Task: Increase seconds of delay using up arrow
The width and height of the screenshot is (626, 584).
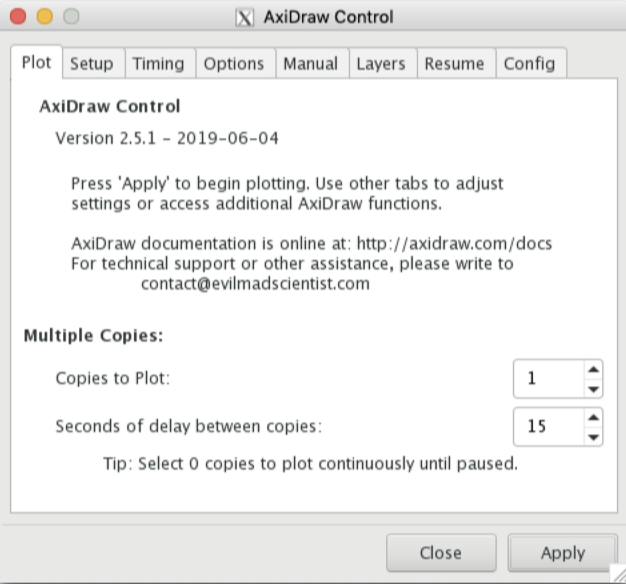Action: click(593, 416)
